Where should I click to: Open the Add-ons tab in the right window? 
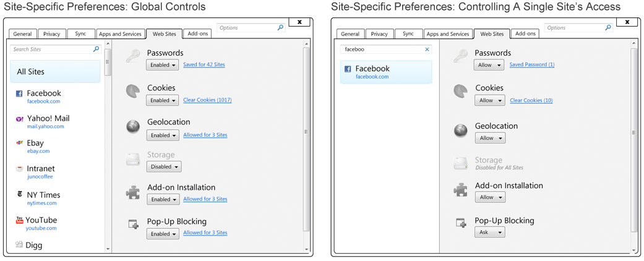[x=525, y=34]
